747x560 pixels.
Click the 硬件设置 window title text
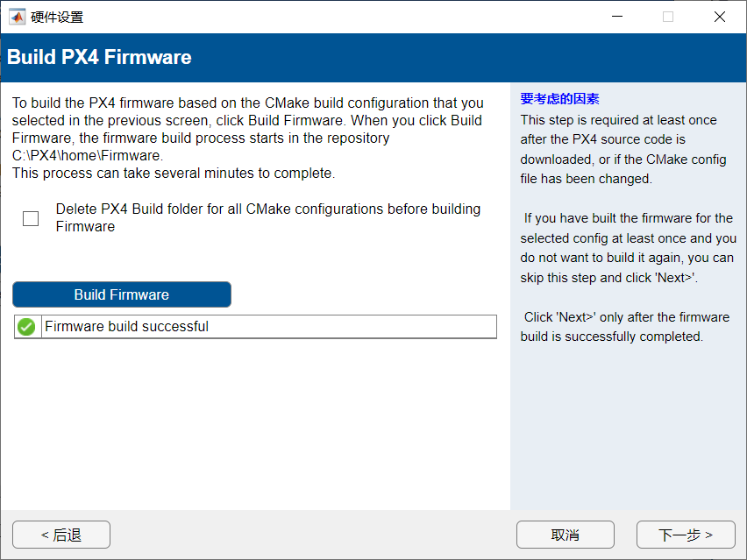click(x=57, y=17)
